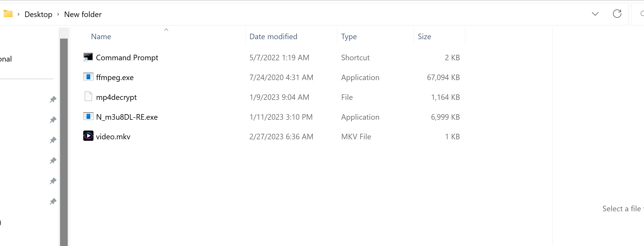The height and width of the screenshot is (246, 644).
Task: Sort files by Date modified column
Action: click(273, 37)
